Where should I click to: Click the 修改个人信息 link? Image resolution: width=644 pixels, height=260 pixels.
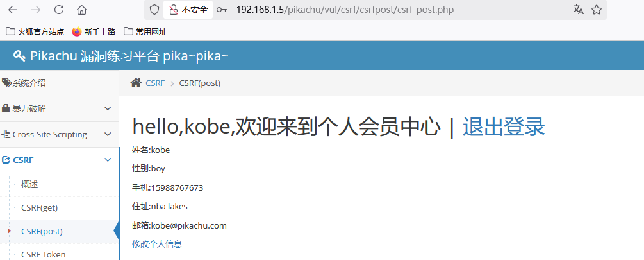pos(157,244)
